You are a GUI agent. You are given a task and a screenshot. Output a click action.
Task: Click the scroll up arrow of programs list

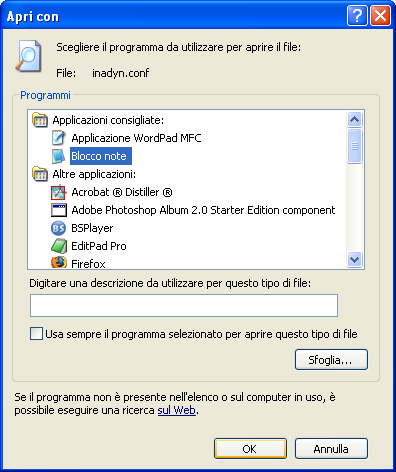click(354, 119)
